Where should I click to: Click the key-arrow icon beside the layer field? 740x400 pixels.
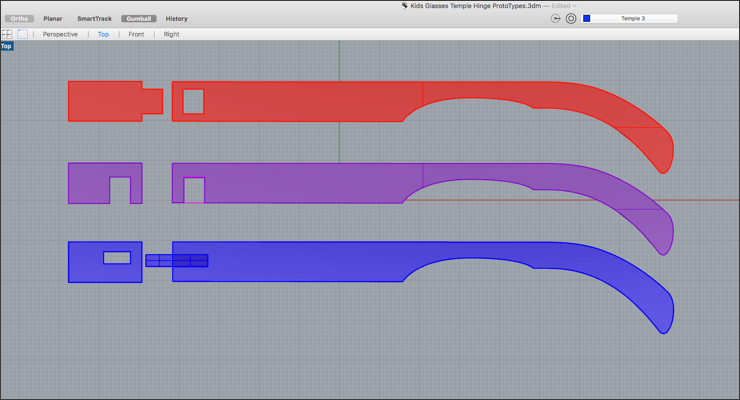pyautogui.click(x=556, y=18)
